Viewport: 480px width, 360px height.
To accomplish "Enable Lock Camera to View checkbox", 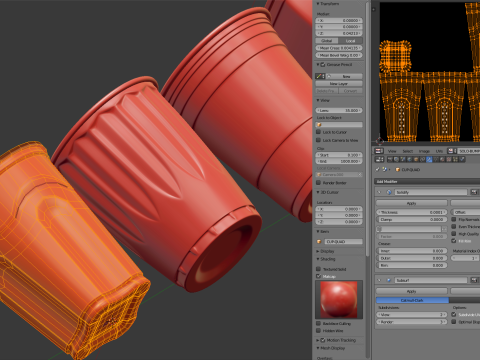I will (318, 140).
